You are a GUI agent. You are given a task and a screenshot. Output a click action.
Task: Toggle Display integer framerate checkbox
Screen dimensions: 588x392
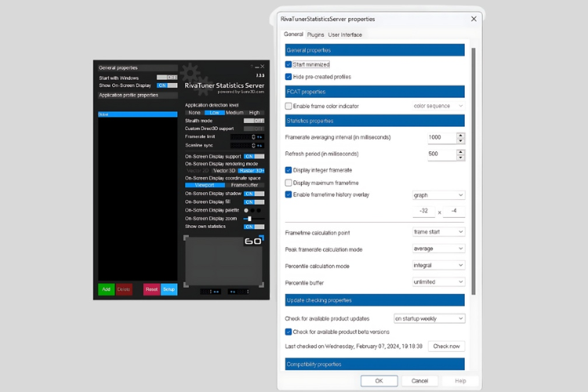coord(289,170)
